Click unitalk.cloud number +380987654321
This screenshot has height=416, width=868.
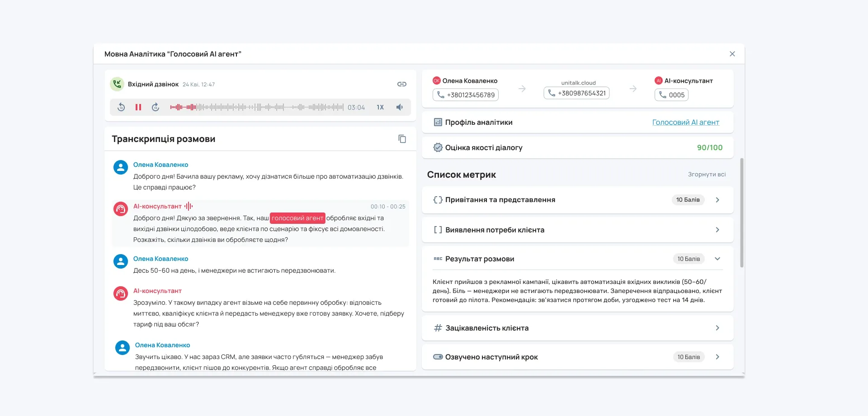[x=576, y=93]
